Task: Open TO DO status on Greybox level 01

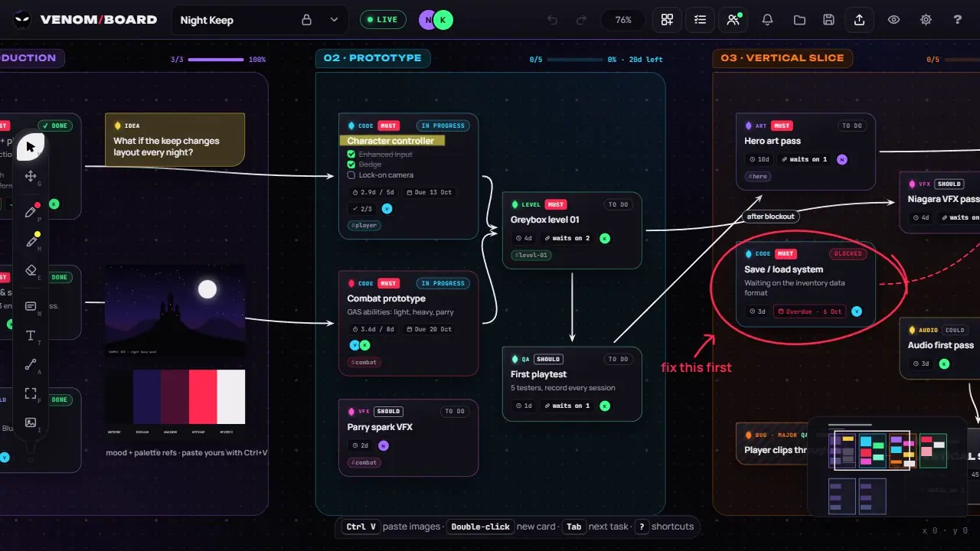Action: click(617, 204)
